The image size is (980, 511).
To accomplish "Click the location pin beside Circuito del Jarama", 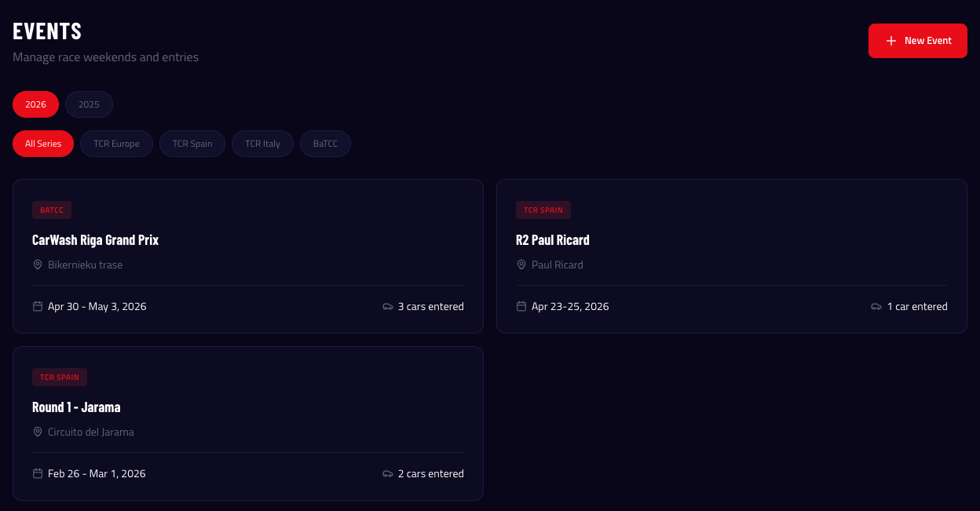I will pos(38,432).
